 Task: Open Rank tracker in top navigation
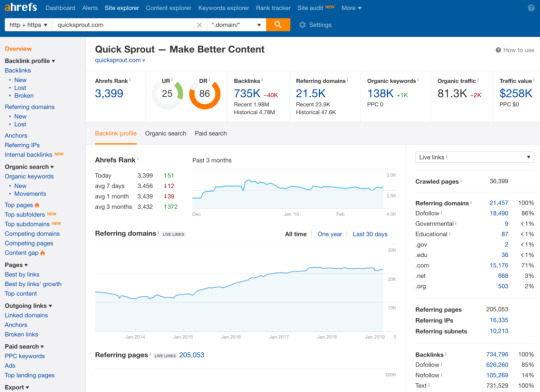tap(273, 8)
